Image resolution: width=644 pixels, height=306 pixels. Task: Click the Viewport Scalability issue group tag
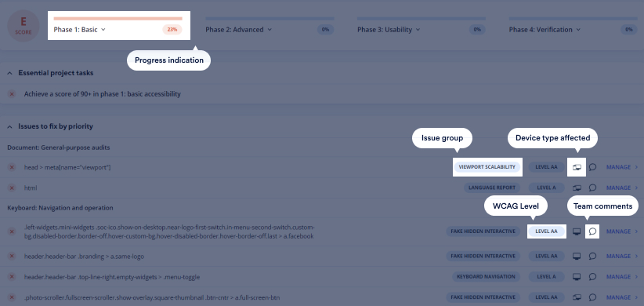tap(487, 167)
